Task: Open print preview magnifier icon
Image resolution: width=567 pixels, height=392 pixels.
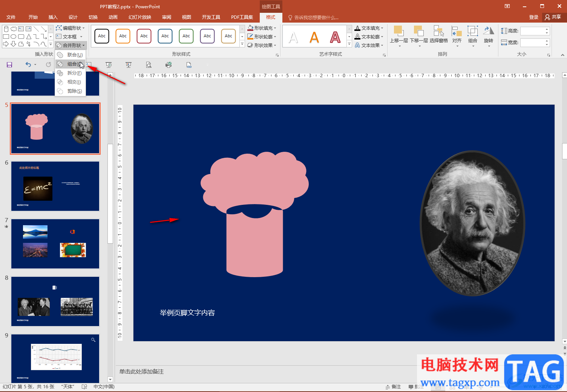Action: (149, 65)
